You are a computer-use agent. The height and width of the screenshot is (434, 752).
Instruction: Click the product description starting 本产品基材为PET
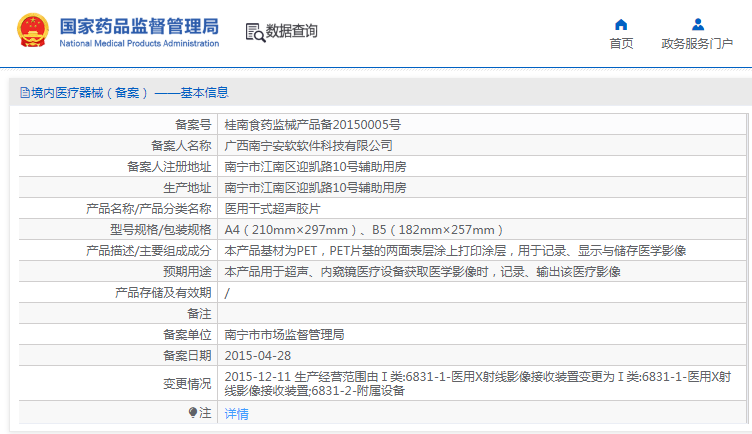455,251
